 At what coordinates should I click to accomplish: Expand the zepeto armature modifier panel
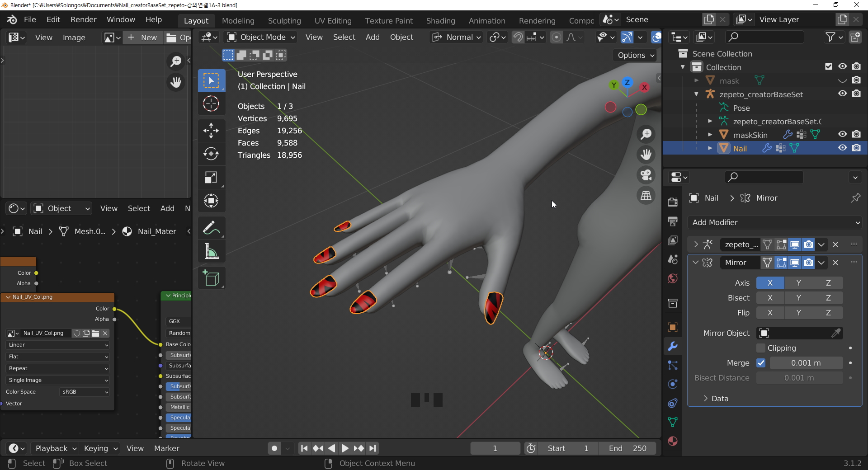696,244
